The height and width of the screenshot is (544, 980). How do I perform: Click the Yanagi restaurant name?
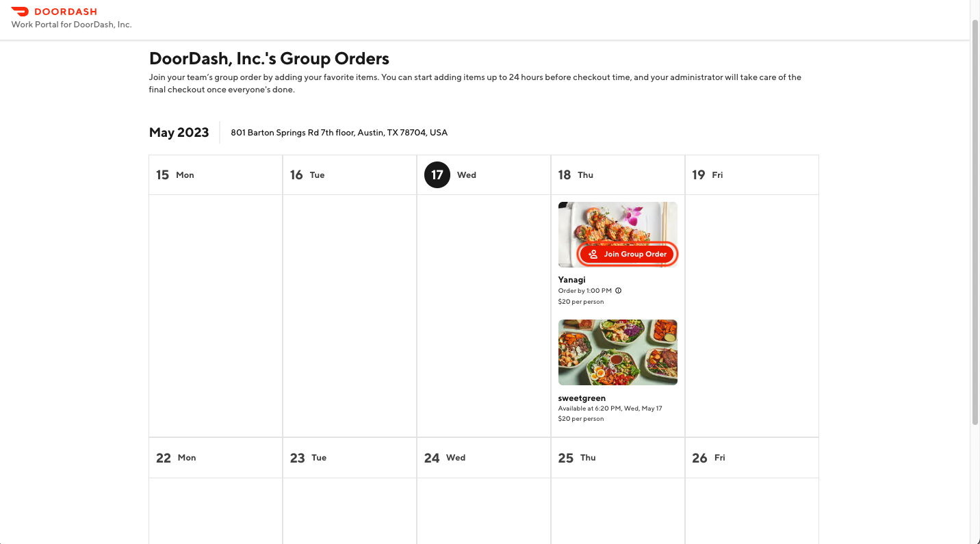point(571,280)
